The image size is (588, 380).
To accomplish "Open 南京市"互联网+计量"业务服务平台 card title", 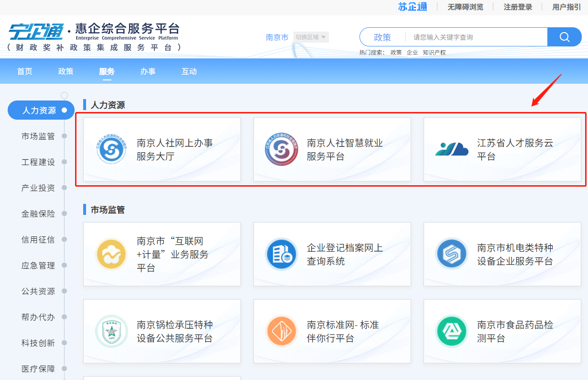I will (x=173, y=254).
